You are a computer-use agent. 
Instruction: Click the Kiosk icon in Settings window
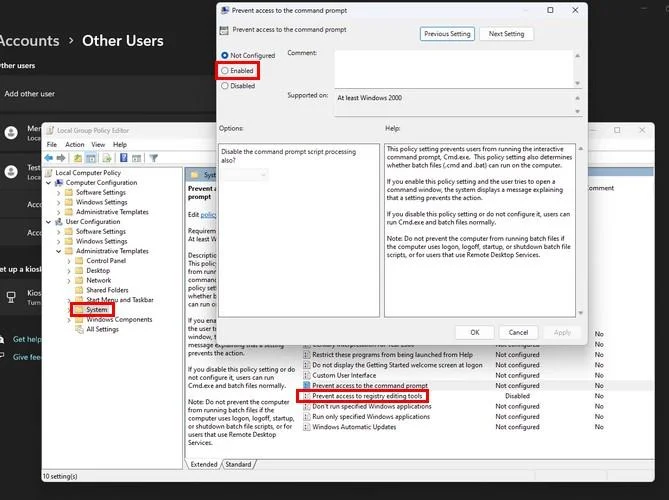[11, 297]
